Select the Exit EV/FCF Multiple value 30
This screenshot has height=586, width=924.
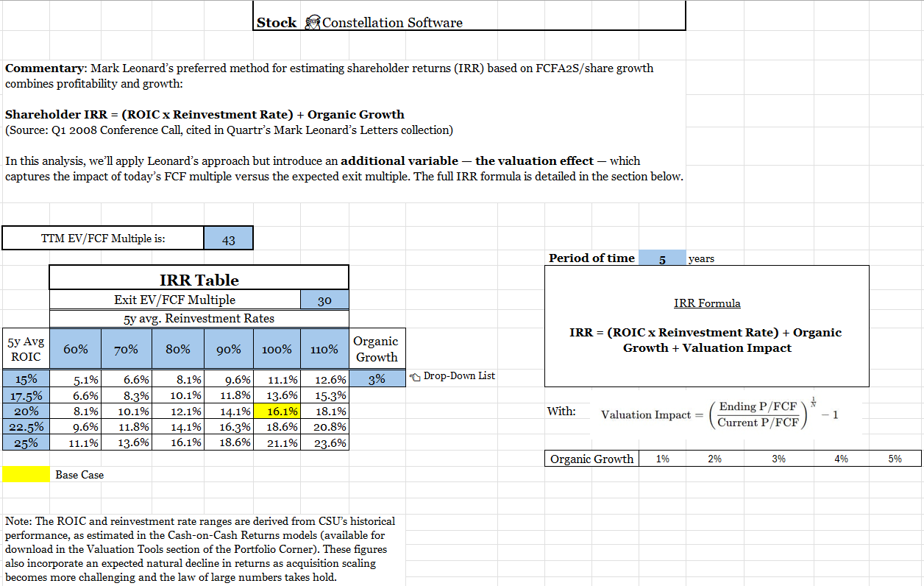click(x=324, y=300)
